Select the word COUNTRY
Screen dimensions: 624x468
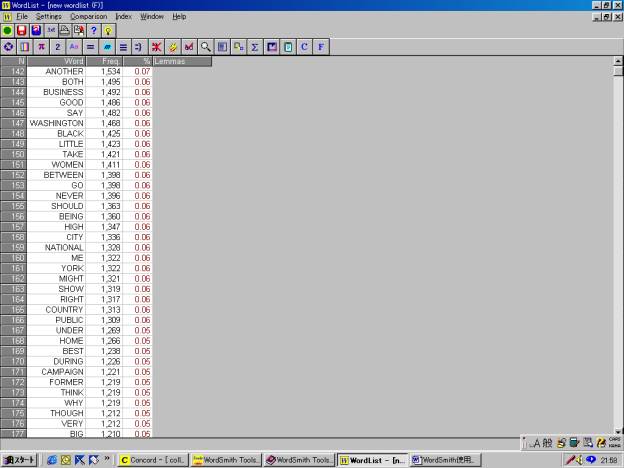64,310
